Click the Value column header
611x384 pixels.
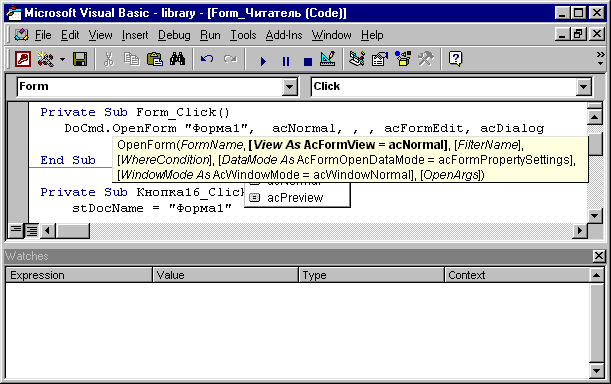tap(225, 275)
